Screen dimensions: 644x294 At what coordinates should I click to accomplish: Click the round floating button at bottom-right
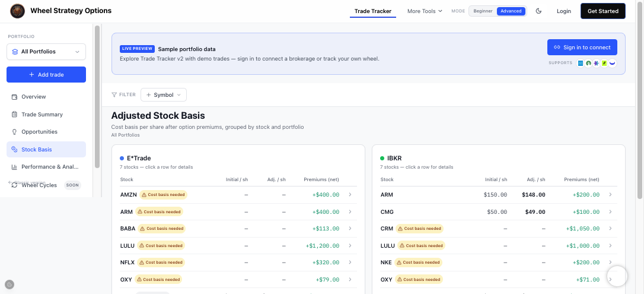tap(617, 276)
